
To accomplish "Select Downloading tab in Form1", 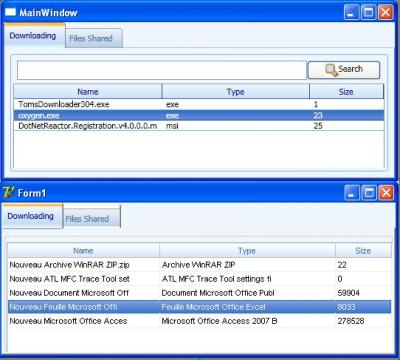I will click(x=33, y=216).
